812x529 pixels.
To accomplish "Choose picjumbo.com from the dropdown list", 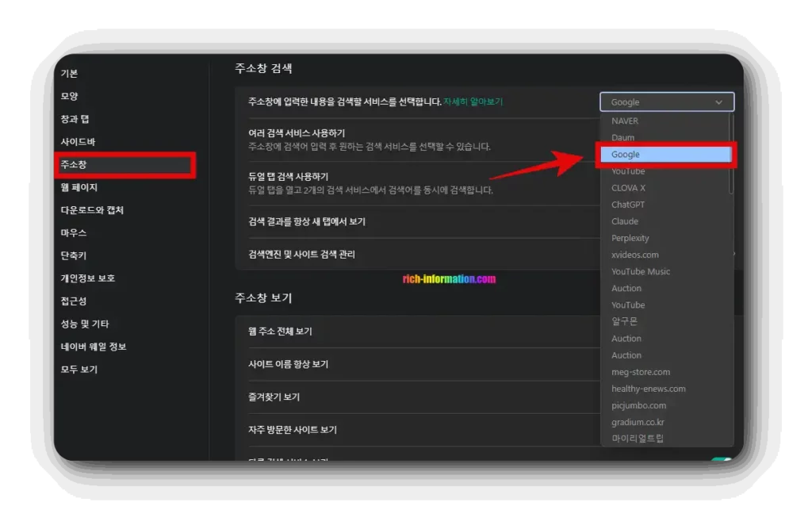I will click(665, 406).
